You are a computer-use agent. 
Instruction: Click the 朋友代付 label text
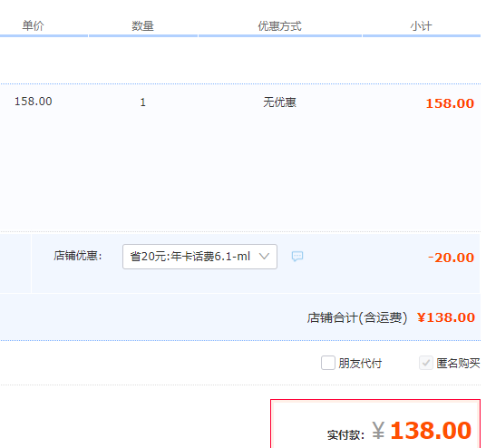[x=360, y=364]
